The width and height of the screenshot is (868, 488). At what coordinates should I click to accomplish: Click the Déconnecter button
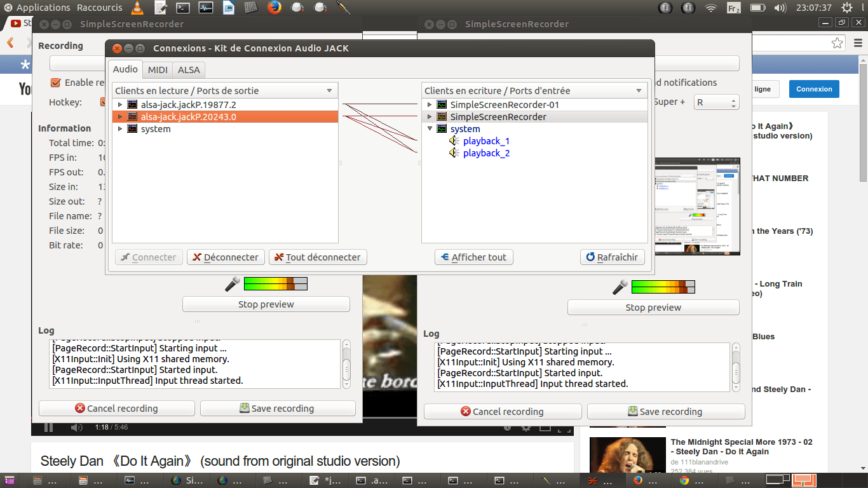click(x=226, y=257)
